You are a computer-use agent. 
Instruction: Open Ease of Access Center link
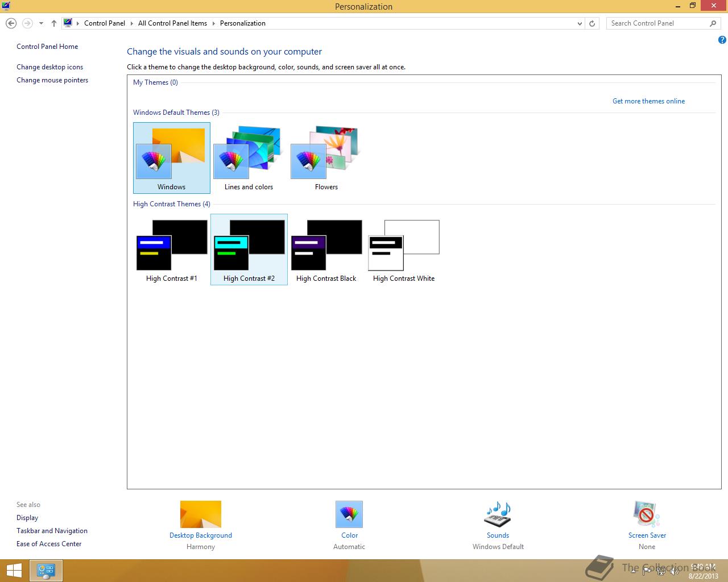[49, 544]
